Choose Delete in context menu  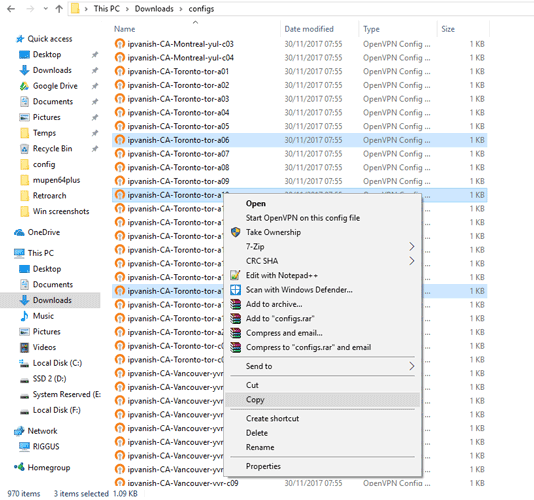pos(257,433)
